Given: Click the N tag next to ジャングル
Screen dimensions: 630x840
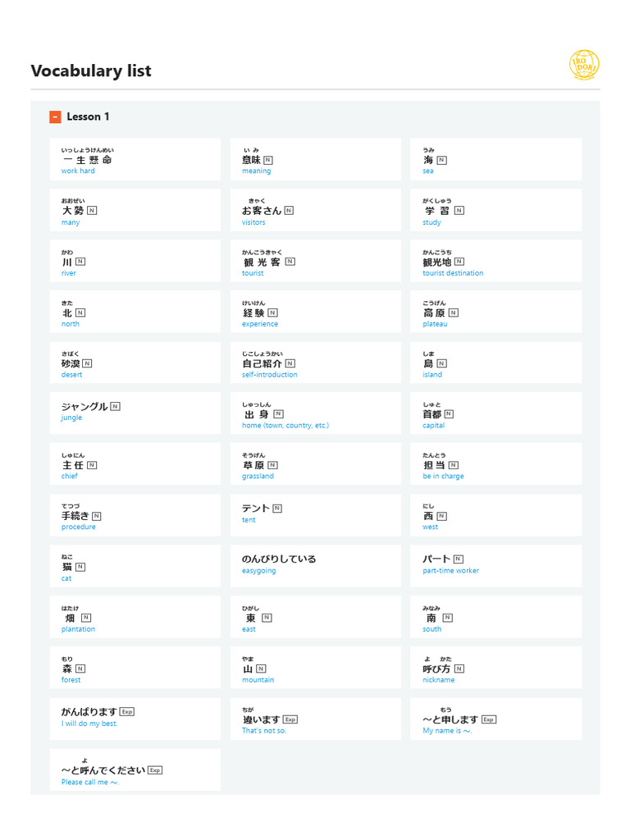Looking at the screenshot, I should [115, 406].
